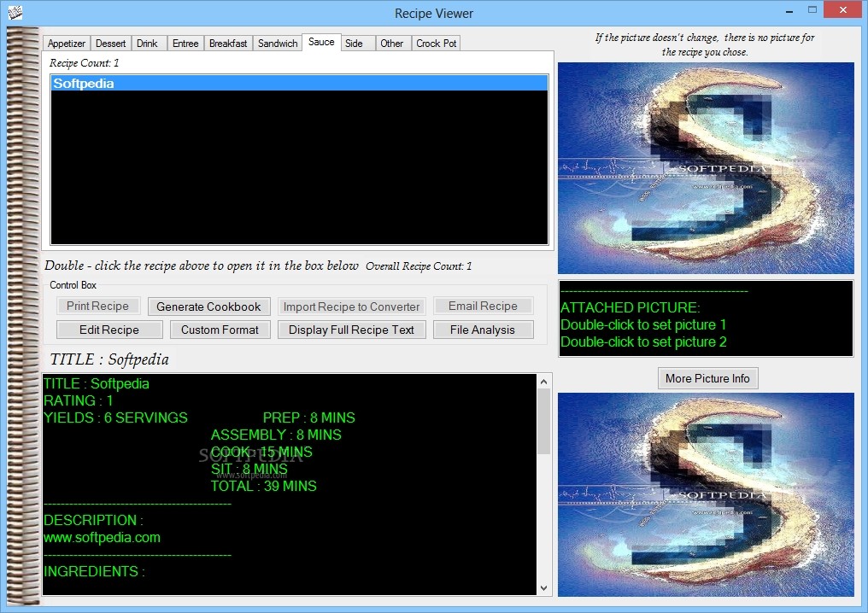Viewport: 868px width, 613px height.
Task: Open the Drink tab
Action: click(147, 44)
